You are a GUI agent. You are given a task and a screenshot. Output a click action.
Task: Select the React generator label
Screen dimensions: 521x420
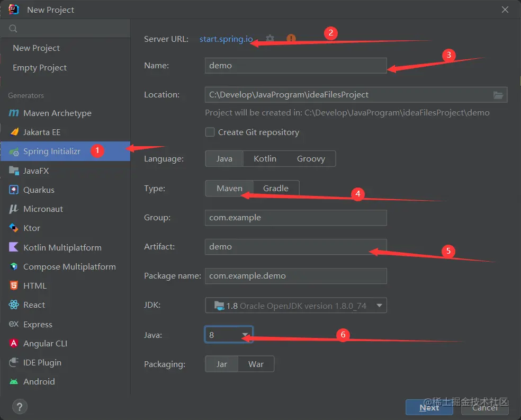(34, 305)
